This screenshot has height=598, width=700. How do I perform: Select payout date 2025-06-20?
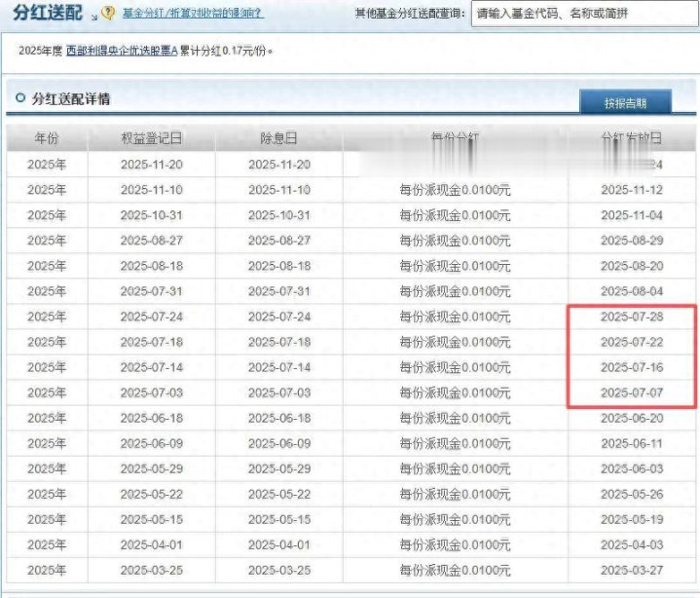click(x=632, y=419)
